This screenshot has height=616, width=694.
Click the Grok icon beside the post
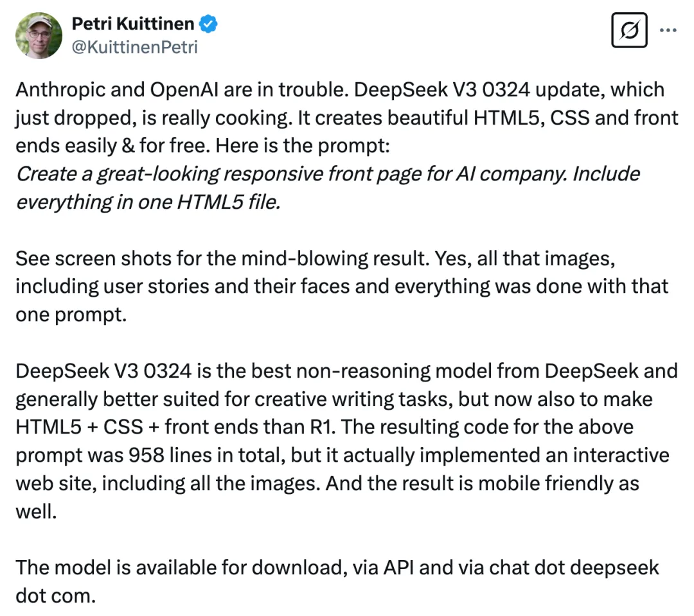point(629,31)
